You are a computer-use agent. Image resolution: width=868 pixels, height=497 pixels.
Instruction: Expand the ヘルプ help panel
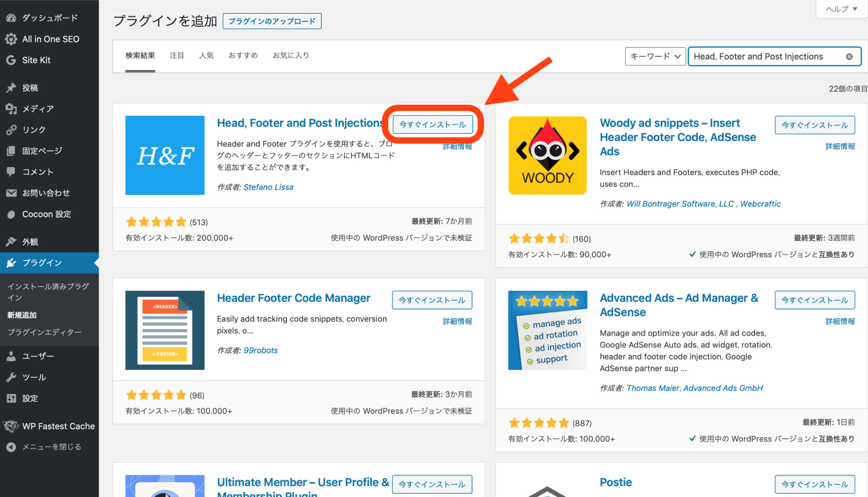(x=842, y=9)
